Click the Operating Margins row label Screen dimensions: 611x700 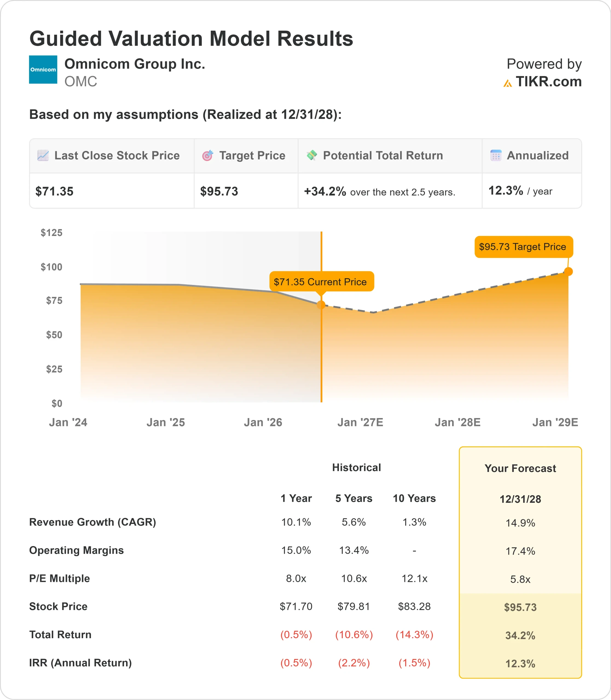point(76,550)
